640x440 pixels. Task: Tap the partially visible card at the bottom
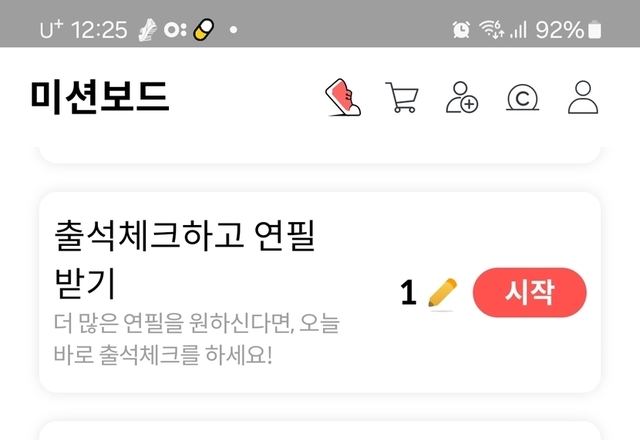320,431
